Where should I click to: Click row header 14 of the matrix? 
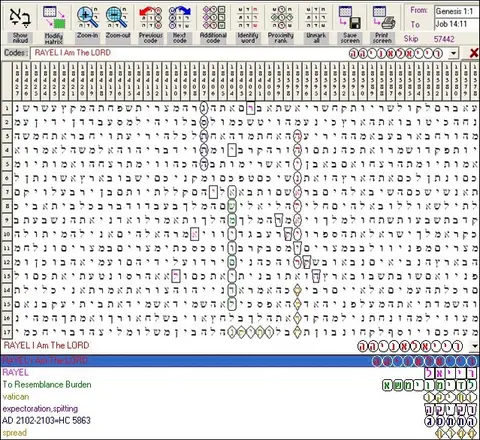[7, 290]
